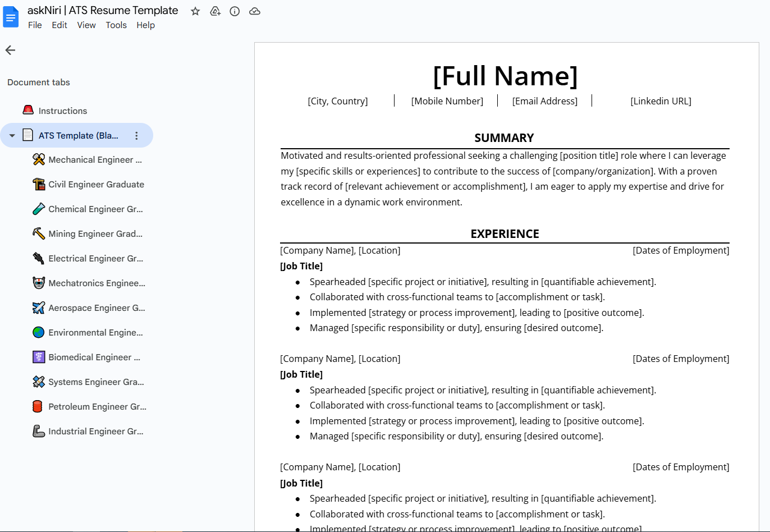Open the Tools menu

[x=116, y=25]
